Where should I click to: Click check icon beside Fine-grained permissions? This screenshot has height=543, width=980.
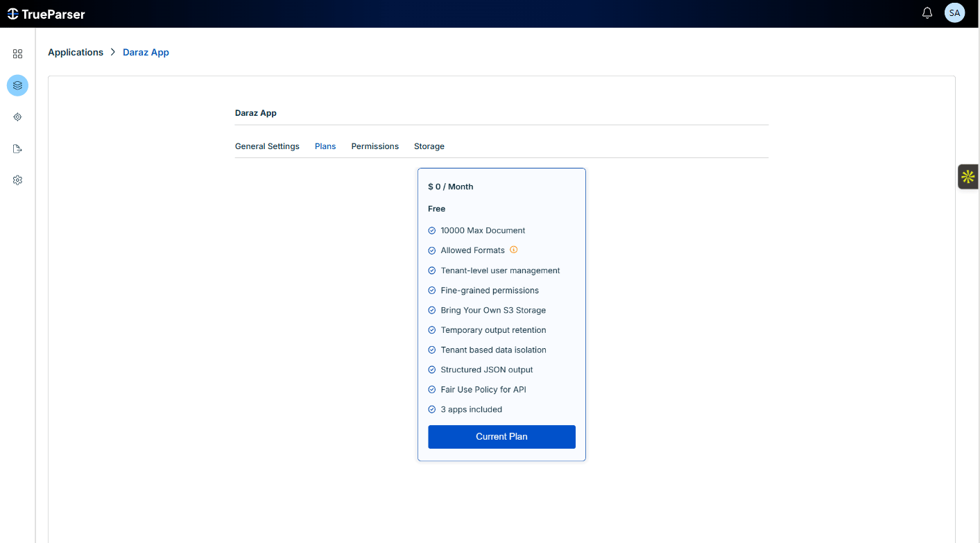point(432,291)
